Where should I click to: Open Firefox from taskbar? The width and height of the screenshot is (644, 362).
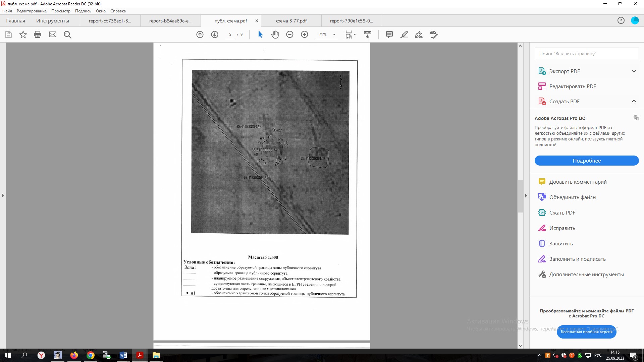pyautogui.click(x=74, y=355)
